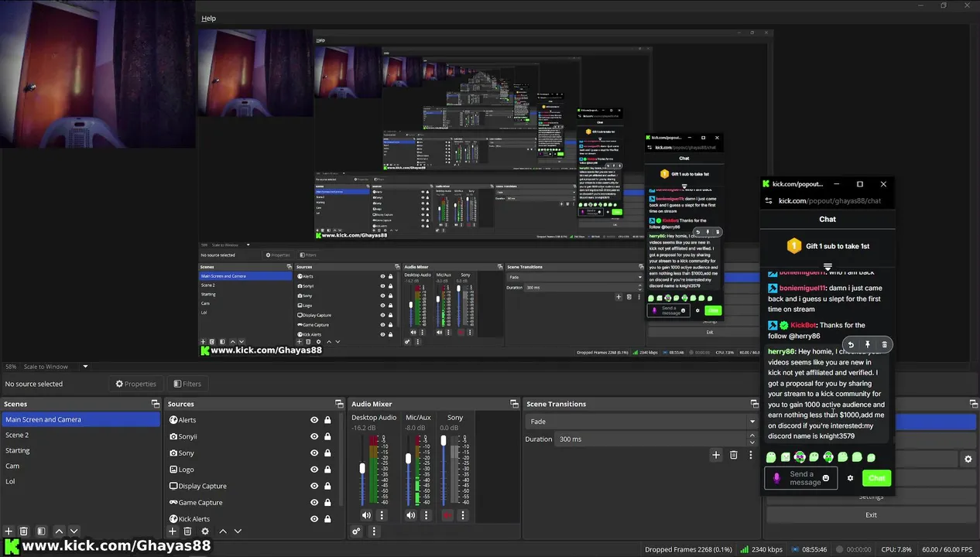Adjust the Sony volume fader

click(444, 440)
